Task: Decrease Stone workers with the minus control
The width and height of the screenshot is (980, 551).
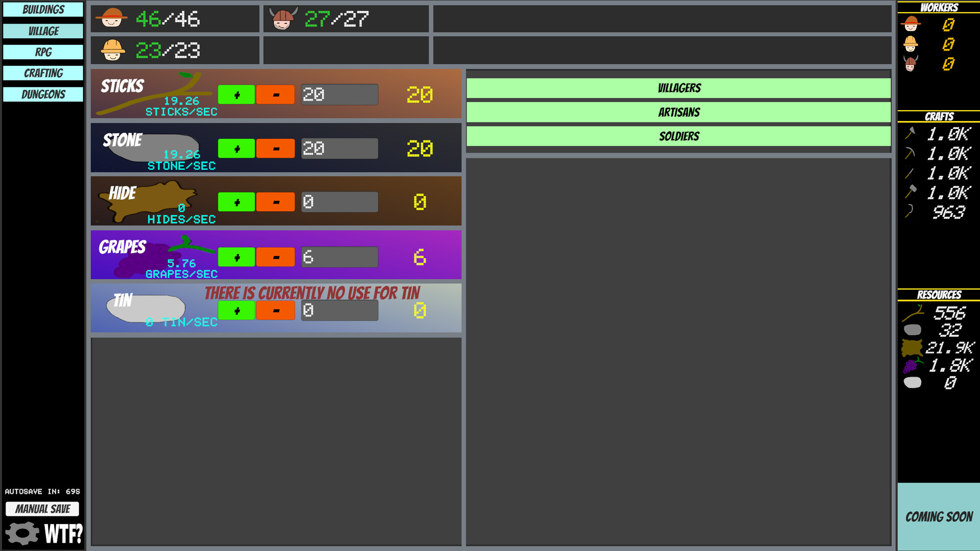Action: [275, 148]
